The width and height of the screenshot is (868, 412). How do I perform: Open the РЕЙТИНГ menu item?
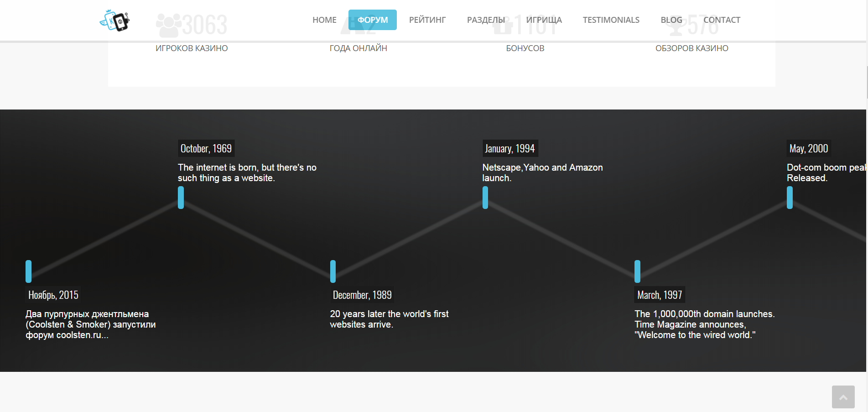pyautogui.click(x=427, y=20)
